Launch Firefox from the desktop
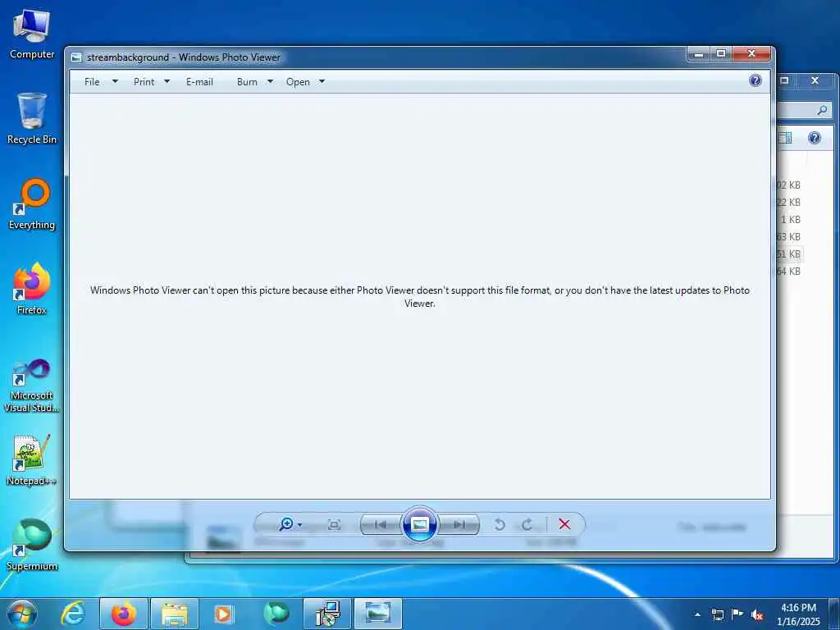 (x=32, y=290)
